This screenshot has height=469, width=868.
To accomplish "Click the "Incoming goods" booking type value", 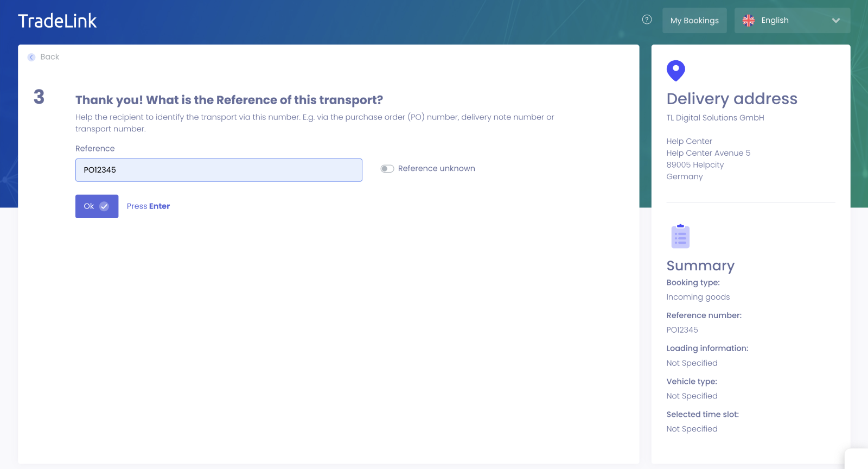I will click(x=698, y=297).
